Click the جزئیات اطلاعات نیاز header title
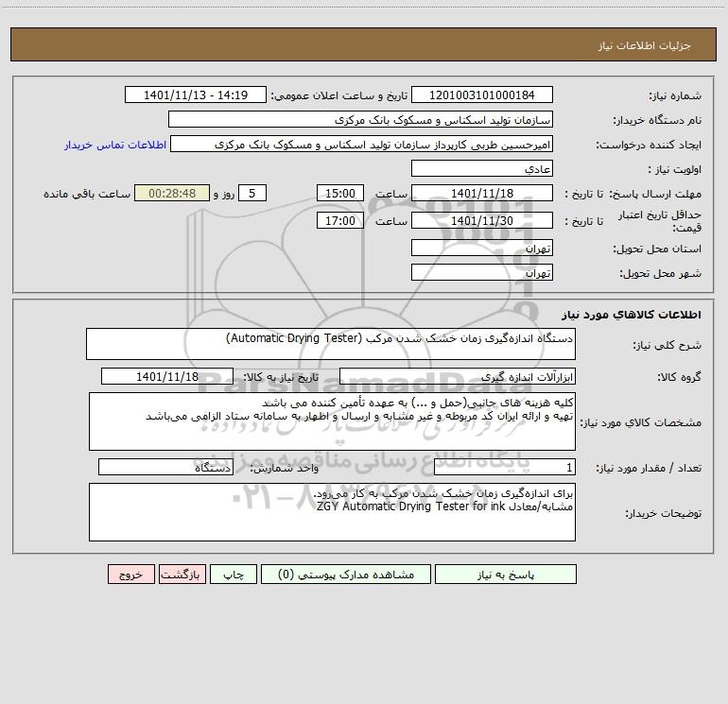Image resolution: width=728 pixels, height=704 pixels. click(x=644, y=45)
